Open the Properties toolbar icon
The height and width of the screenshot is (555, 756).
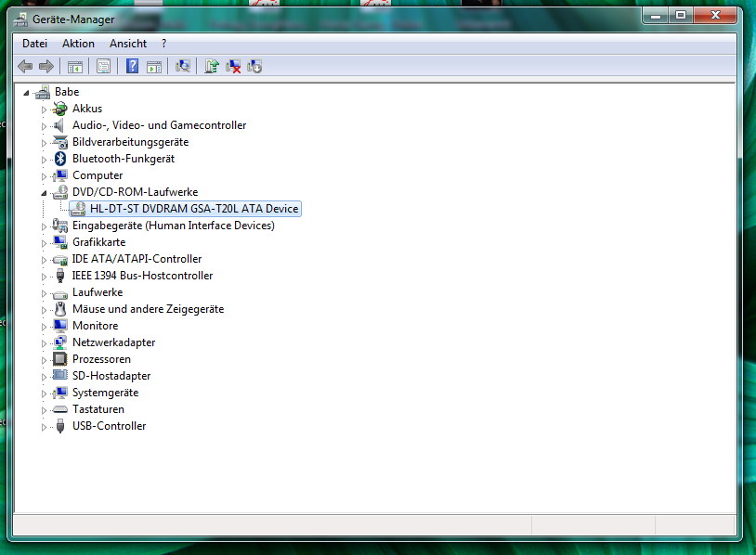coord(103,67)
